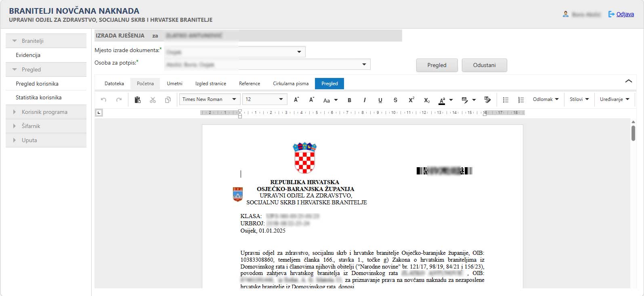
Task: Click the right indent marker on ruler
Action: tap(485, 114)
